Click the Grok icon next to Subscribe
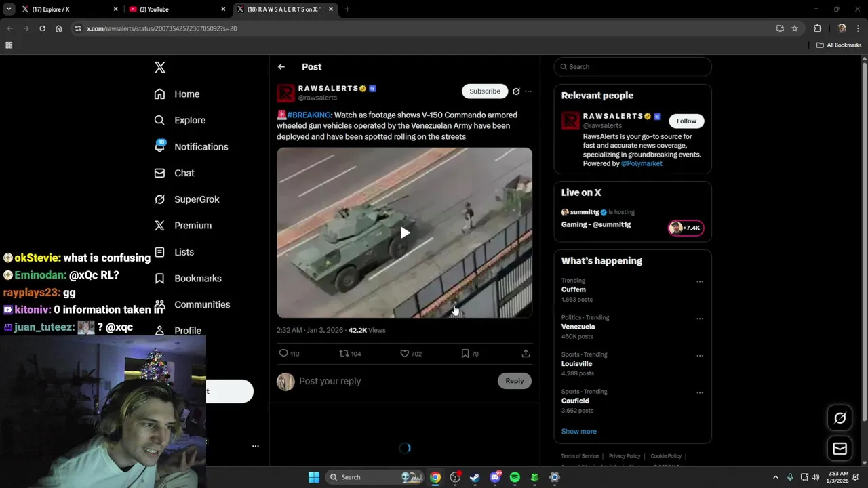Viewport: 868px width, 488px height. click(516, 91)
